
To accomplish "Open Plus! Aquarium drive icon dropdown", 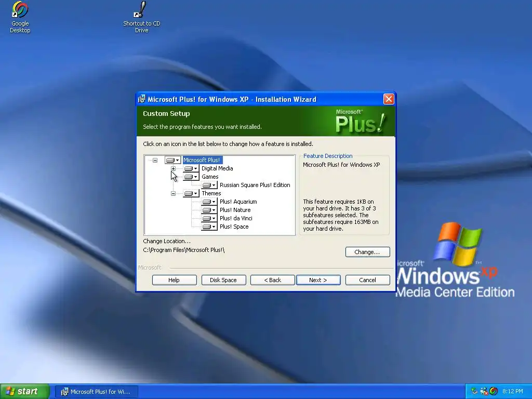I will 209,202.
